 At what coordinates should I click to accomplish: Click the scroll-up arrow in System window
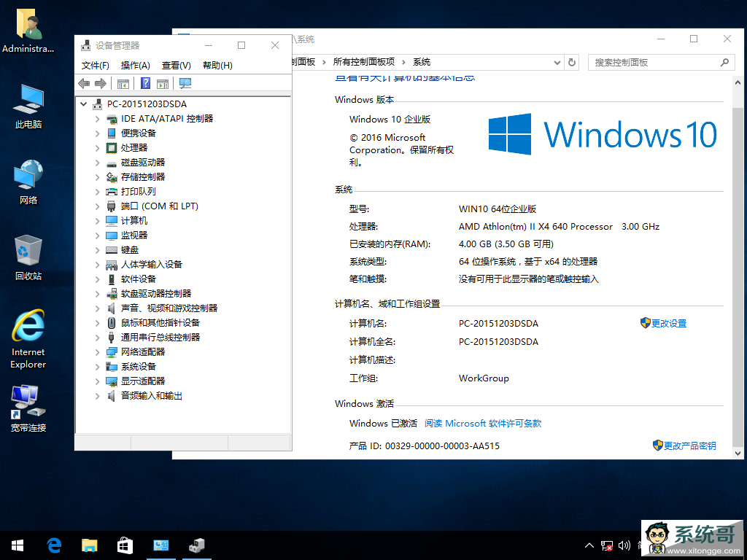(x=738, y=82)
